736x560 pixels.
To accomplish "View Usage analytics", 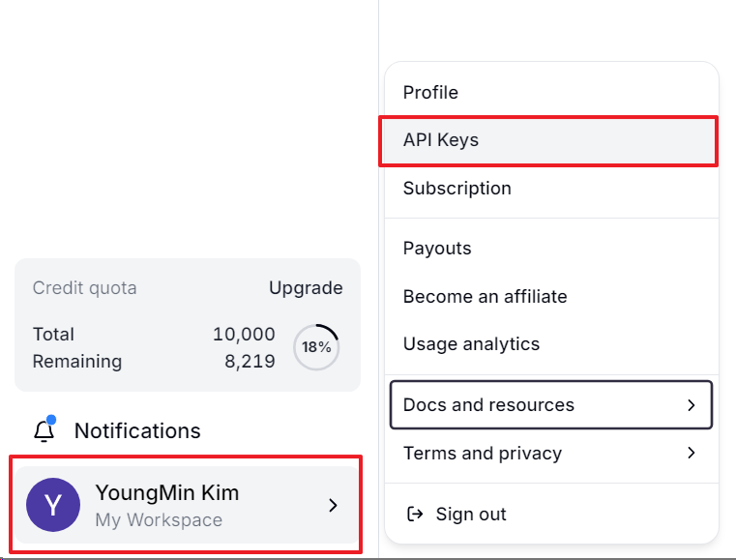I will click(x=551, y=344).
